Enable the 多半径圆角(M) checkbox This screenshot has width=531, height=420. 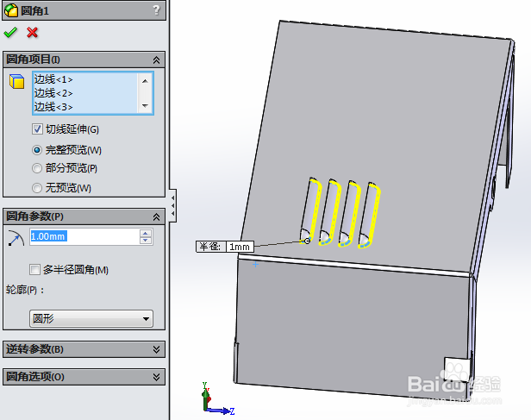click(34, 270)
